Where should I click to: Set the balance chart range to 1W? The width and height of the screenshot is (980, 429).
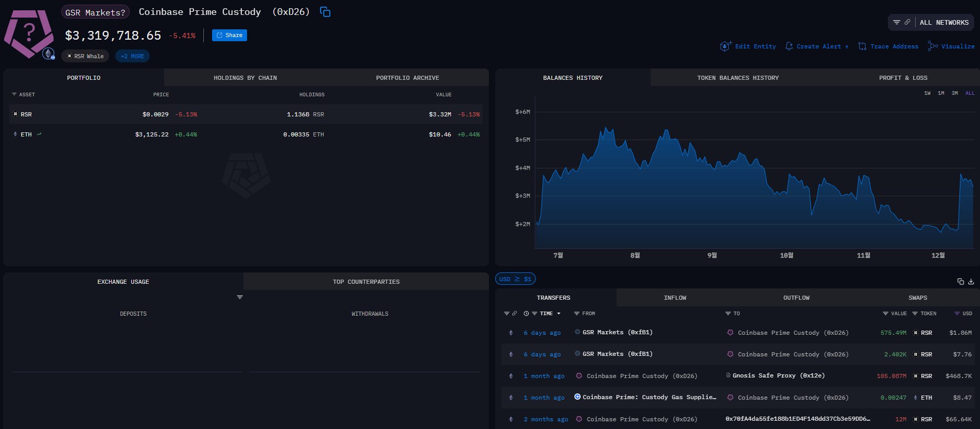(927, 93)
